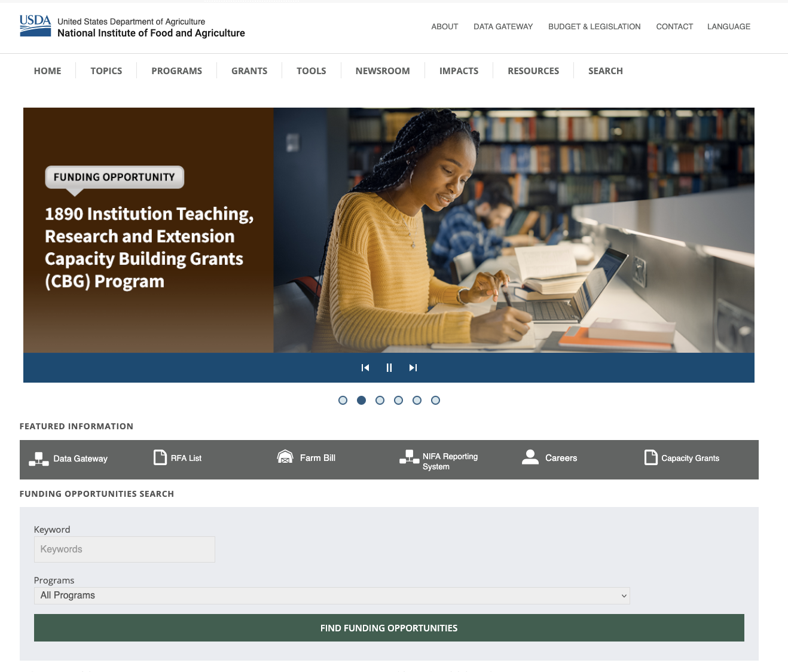Pause the carousel slideshow
The image size is (788, 672).
point(389,368)
